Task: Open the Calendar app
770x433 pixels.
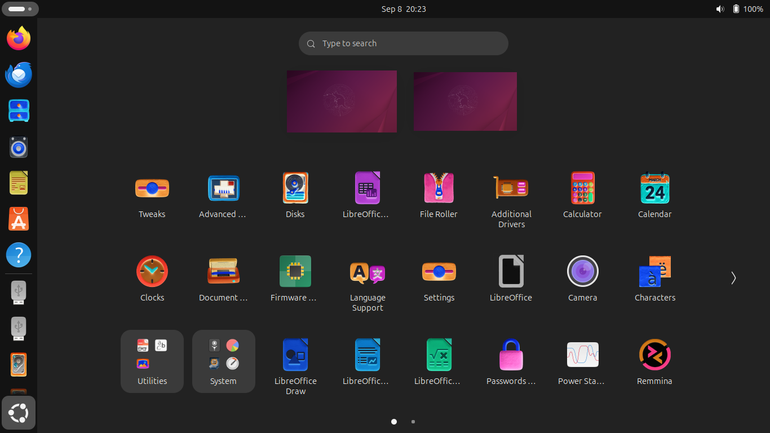Action: [x=655, y=195]
